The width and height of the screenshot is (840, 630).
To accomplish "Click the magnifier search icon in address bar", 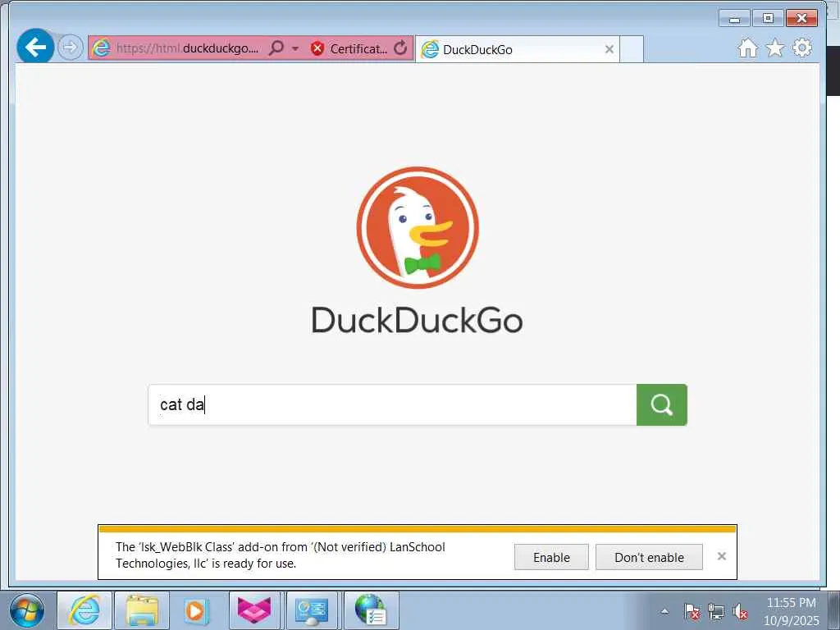I will click(x=276, y=48).
